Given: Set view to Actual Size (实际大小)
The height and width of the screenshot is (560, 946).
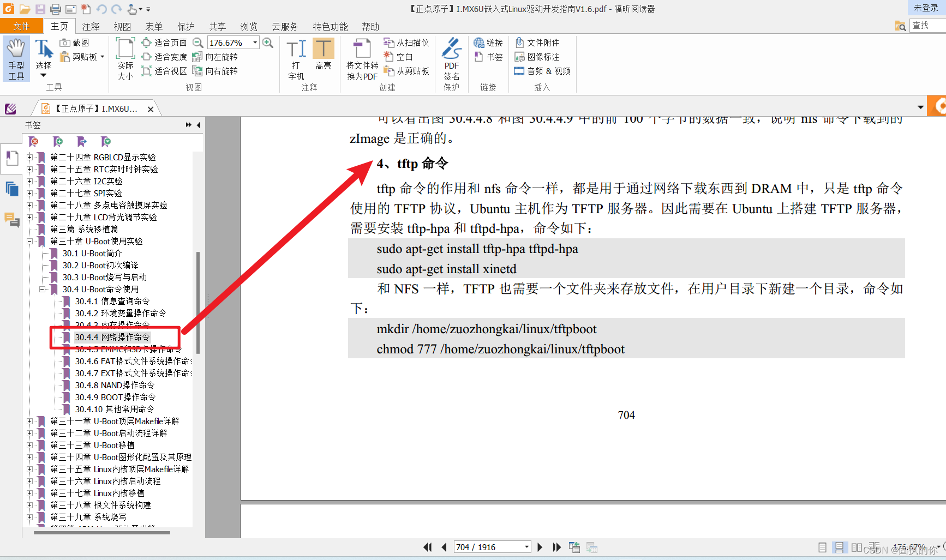Looking at the screenshot, I should click(125, 59).
